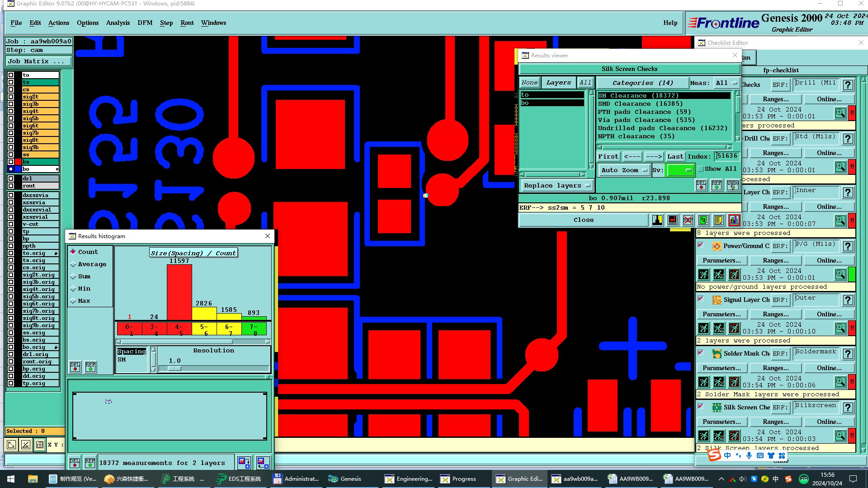The width and height of the screenshot is (868, 488).
Task: Click the Job Matrix button
Action: click(x=38, y=61)
